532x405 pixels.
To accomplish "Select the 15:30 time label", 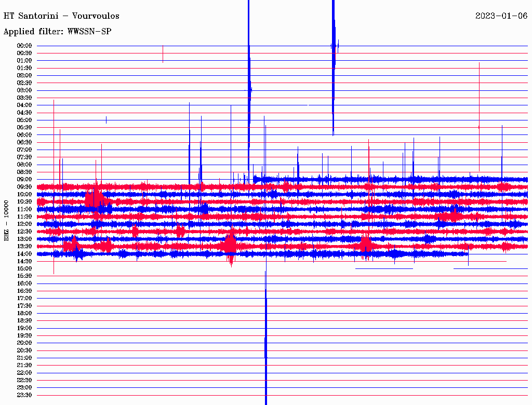I will (x=24, y=276).
